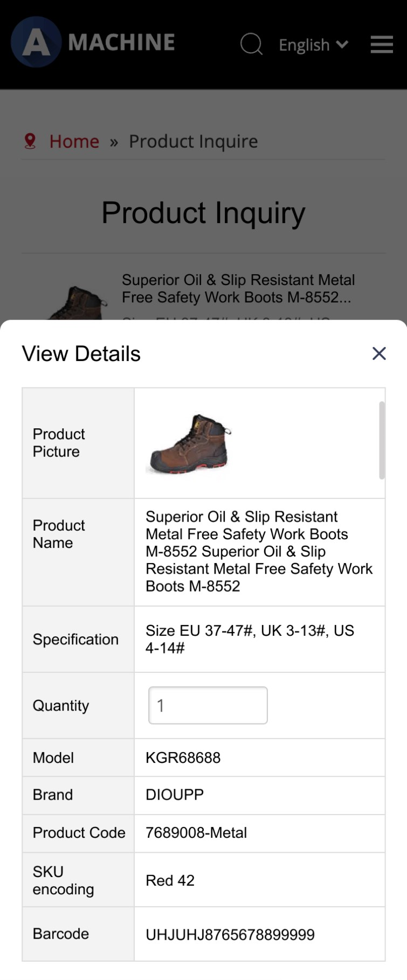The image size is (407, 980).
Task: Click product code 7689008-Metal
Action: [x=196, y=832]
